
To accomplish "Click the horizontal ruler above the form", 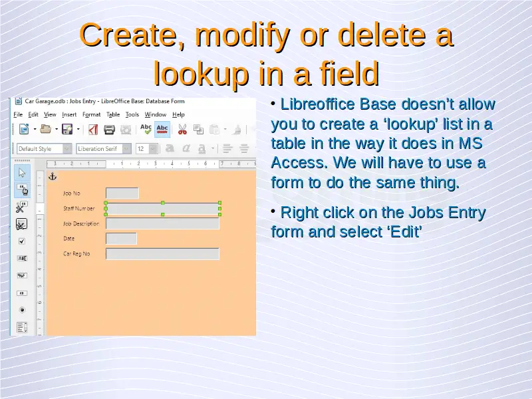I will 151,164.
